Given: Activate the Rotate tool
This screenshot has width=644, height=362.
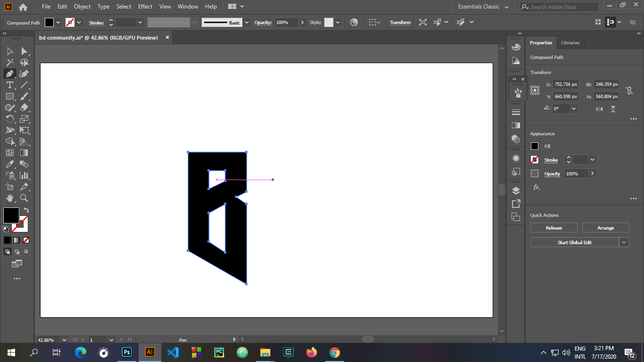Looking at the screenshot, I should (x=9, y=119).
